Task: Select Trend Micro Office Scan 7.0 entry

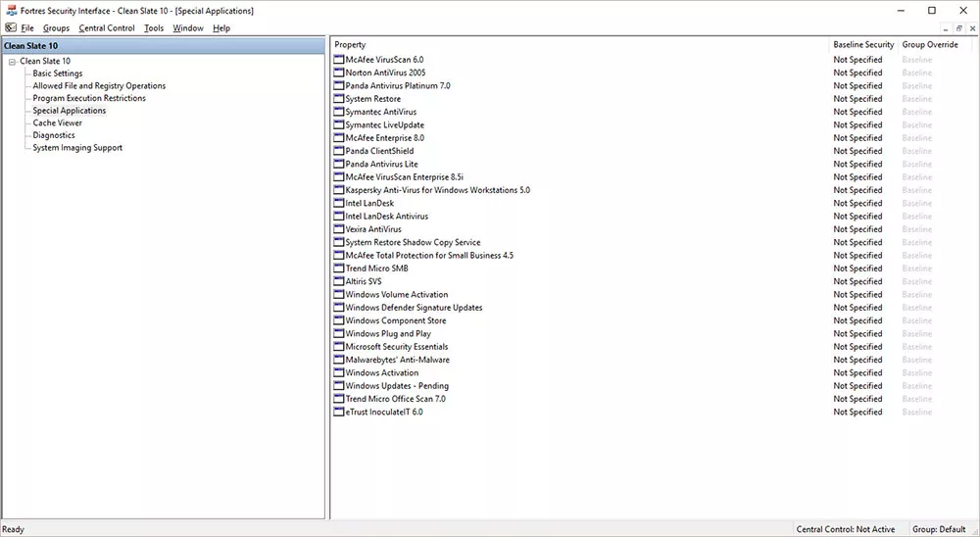Action: (396, 399)
